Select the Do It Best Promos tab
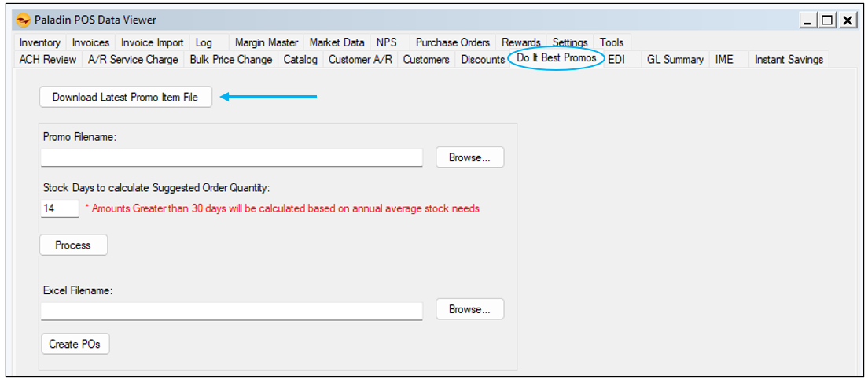This screenshot has width=868, height=380. click(x=557, y=57)
